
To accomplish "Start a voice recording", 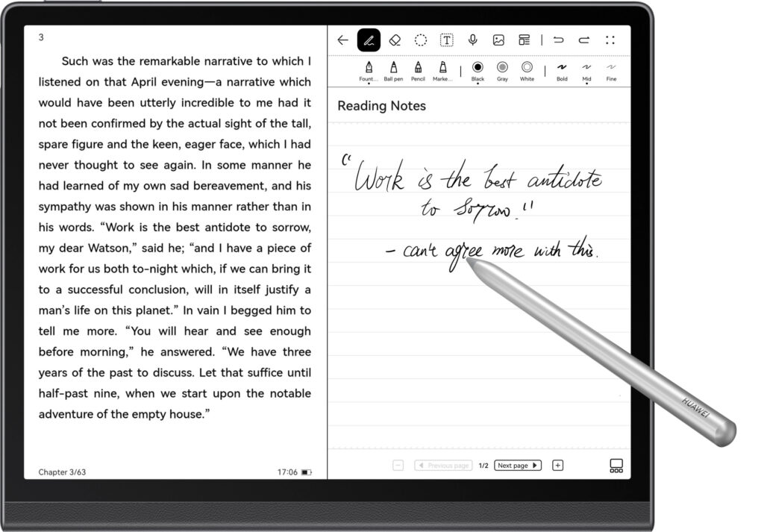I will 472,40.
